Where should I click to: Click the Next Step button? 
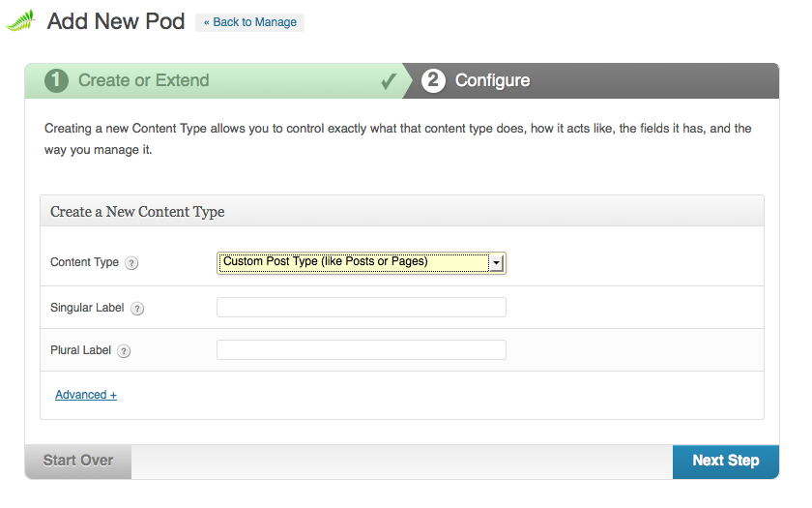coord(726,461)
